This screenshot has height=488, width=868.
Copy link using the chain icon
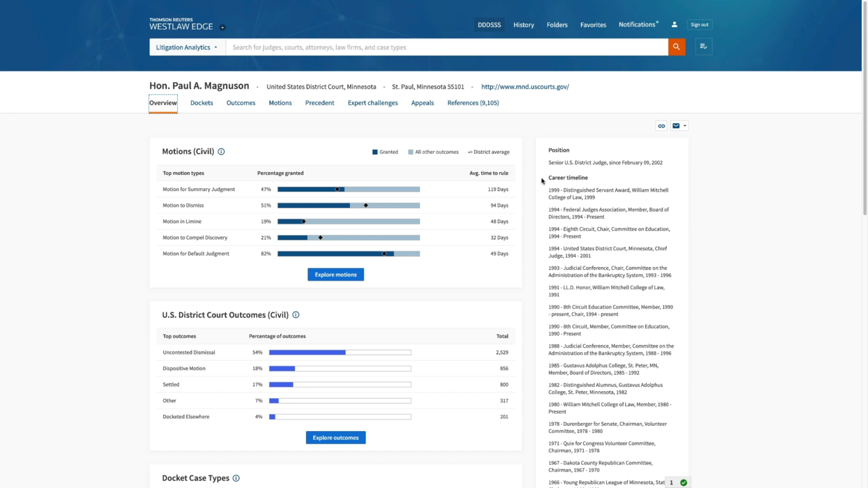661,126
